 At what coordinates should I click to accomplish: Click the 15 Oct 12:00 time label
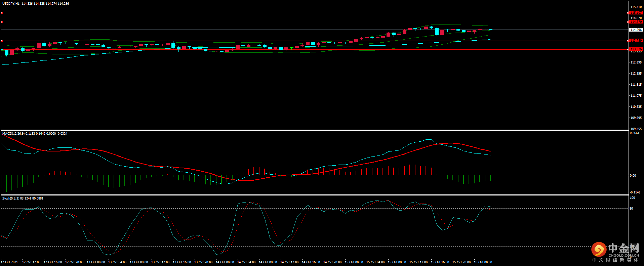click(x=418, y=262)
